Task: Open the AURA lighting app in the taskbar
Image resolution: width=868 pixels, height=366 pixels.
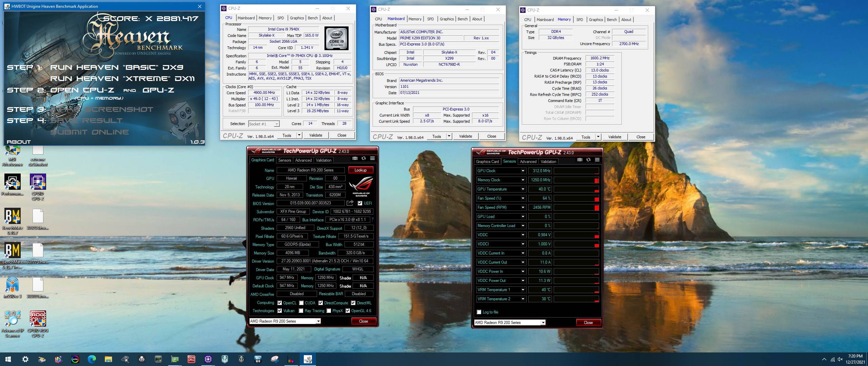Action: tap(75, 359)
